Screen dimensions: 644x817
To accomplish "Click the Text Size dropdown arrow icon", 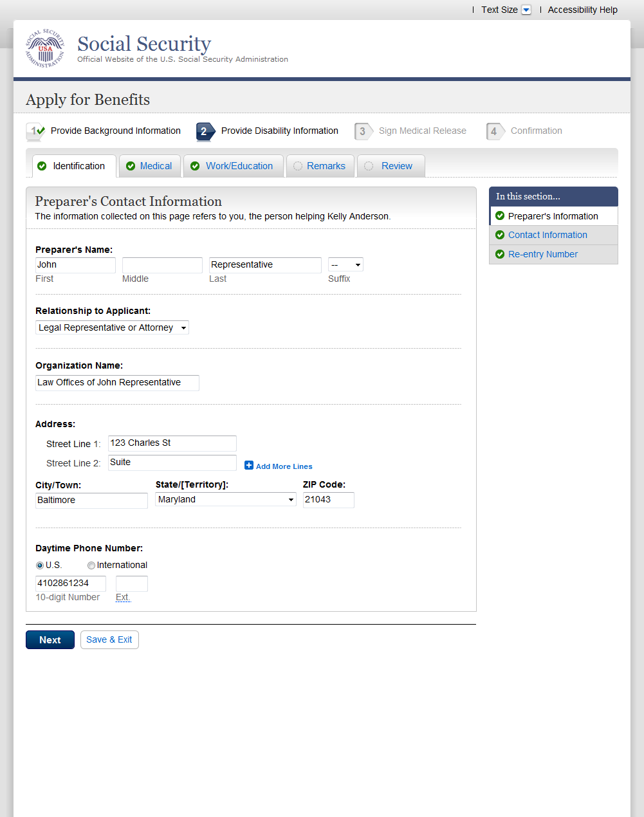I will (526, 10).
